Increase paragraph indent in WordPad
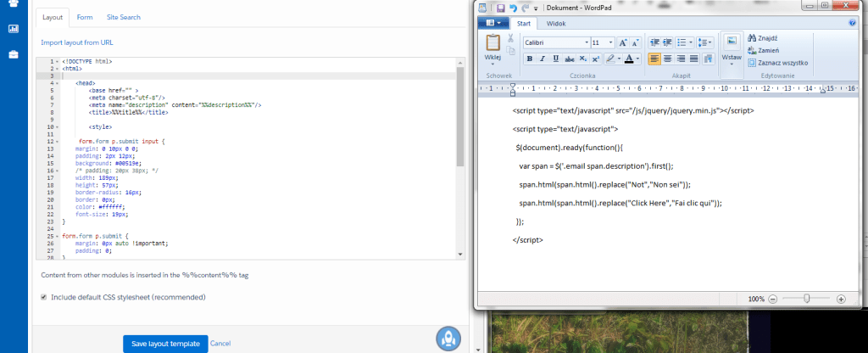 coord(668,42)
